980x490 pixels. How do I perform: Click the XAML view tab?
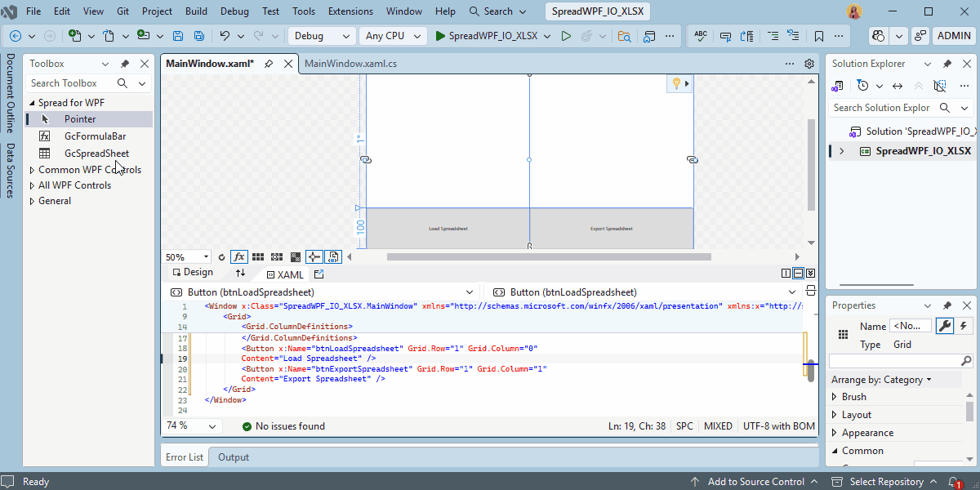[285, 275]
